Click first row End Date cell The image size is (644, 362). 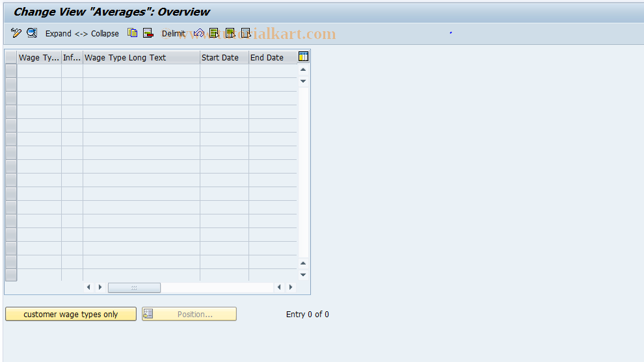click(273, 71)
